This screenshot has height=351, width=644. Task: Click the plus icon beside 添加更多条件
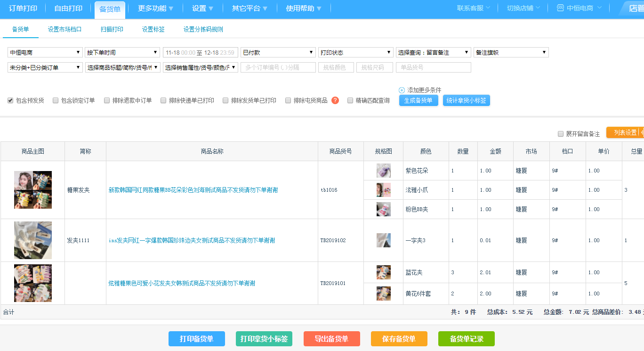402,90
